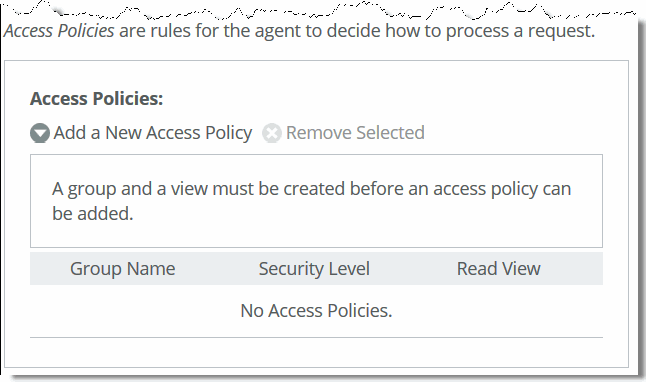Screen dimensions: 646x382
Task: Click the word 'Policy' in Add a New Access Policy
Action: coord(229,133)
